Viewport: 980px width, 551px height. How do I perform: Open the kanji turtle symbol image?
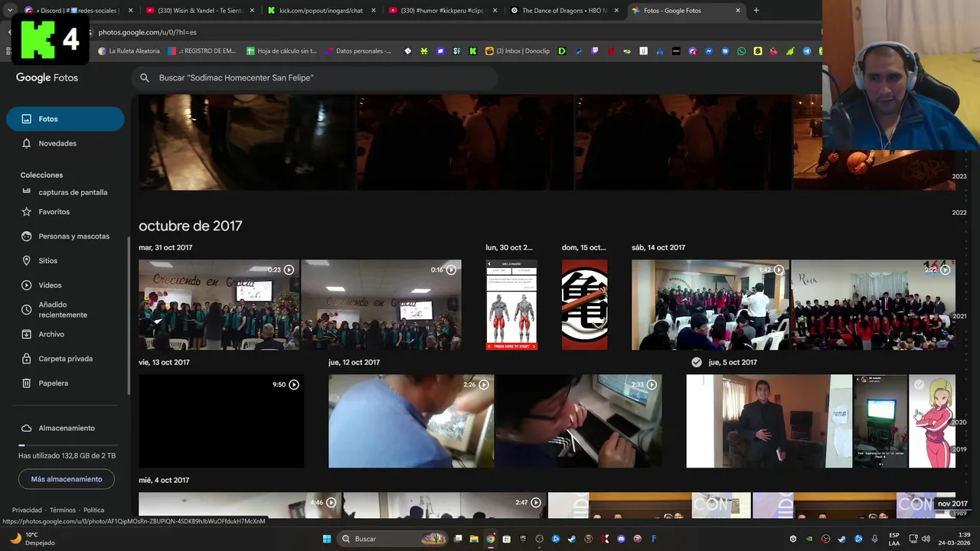click(x=584, y=305)
